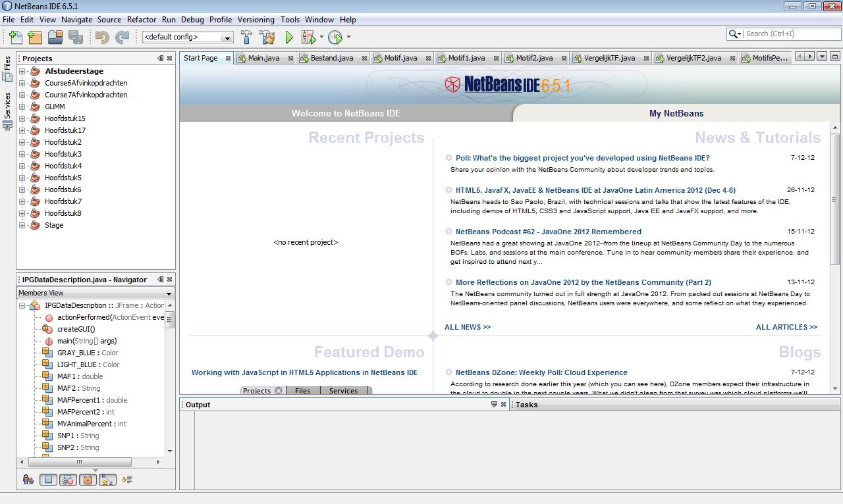The height and width of the screenshot is (504, 843).
Task: Switch to the VergelijkTF.java tab
Action: (x=610, y=58)
